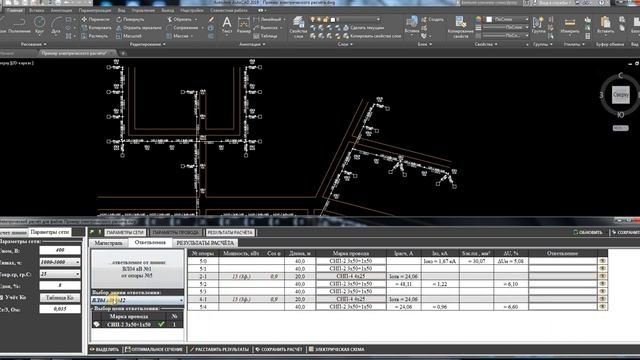This screenshot has height=360, width=640.
Task: Pick the Выноска leader tool
Action: pos(266,28)
